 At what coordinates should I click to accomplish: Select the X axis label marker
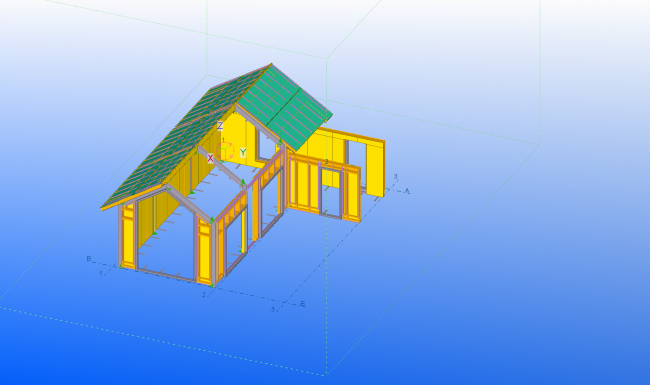[210, 158]
